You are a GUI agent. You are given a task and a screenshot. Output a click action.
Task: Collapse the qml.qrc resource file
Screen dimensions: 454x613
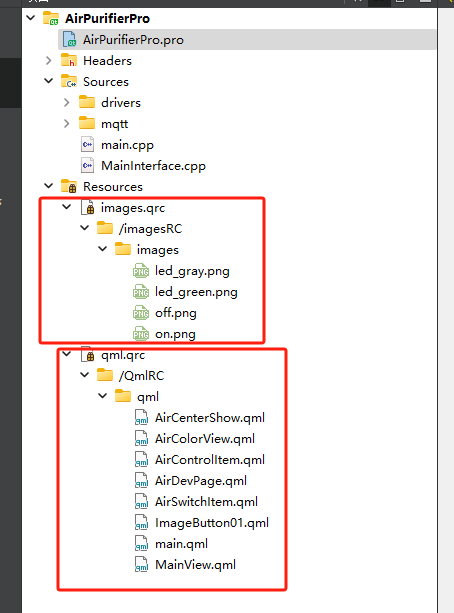pos(67,354)
